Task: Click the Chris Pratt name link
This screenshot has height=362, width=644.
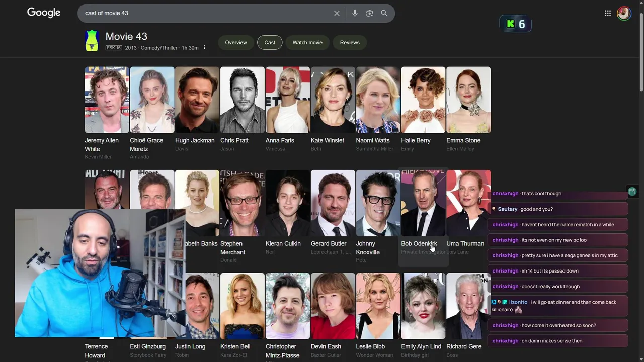Action: click(234, 140)
